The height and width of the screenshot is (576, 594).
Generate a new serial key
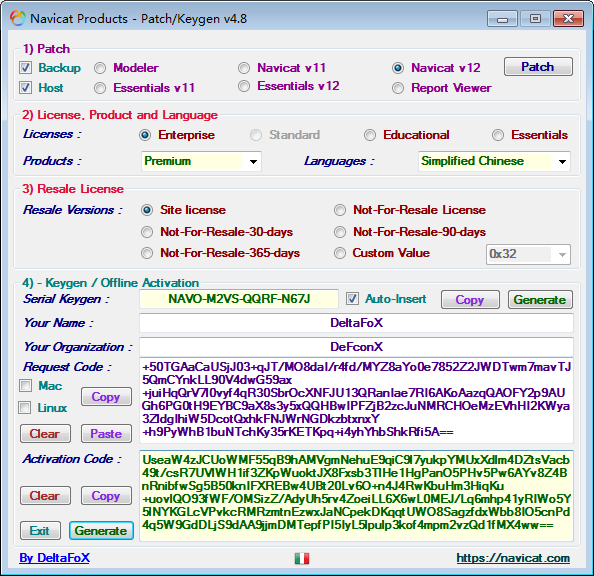(x=540, y=300)
